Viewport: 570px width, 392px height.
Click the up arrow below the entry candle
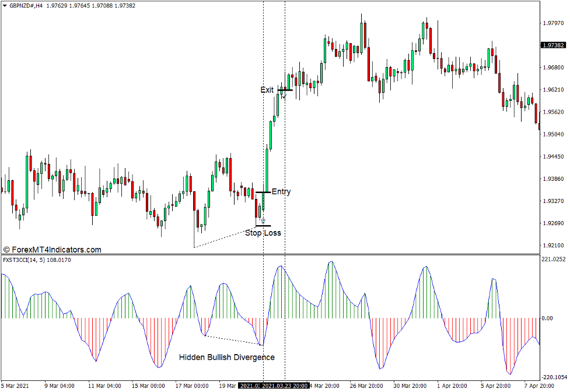(263, 220)
